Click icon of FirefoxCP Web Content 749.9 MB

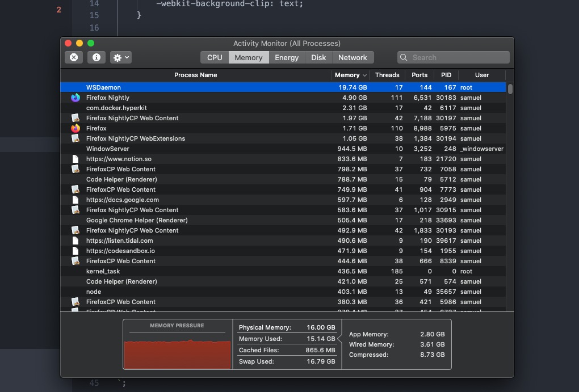point(75,189)
